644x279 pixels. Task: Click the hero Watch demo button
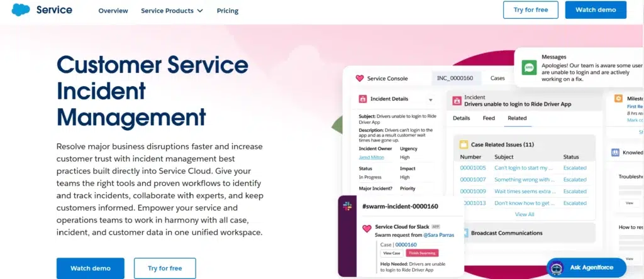pyautogui.click(x=91, y=268)
